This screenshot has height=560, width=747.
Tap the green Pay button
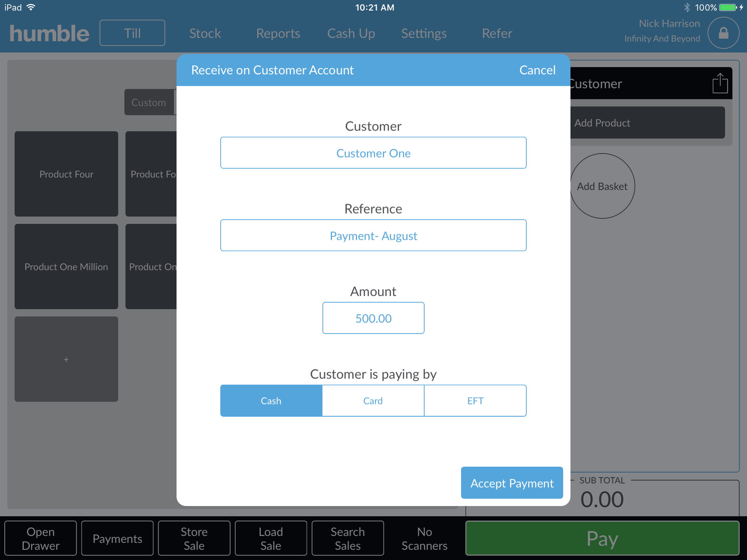(x=602, y=538)
